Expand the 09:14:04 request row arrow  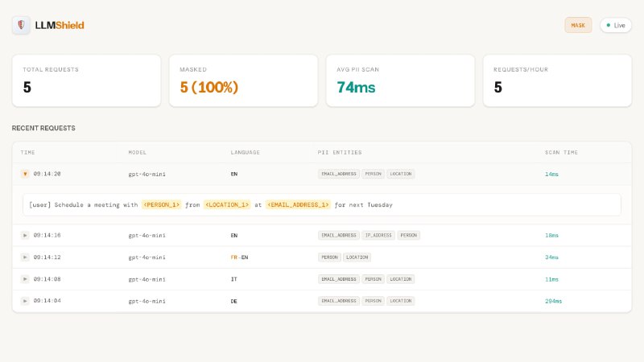pos(25,301)
